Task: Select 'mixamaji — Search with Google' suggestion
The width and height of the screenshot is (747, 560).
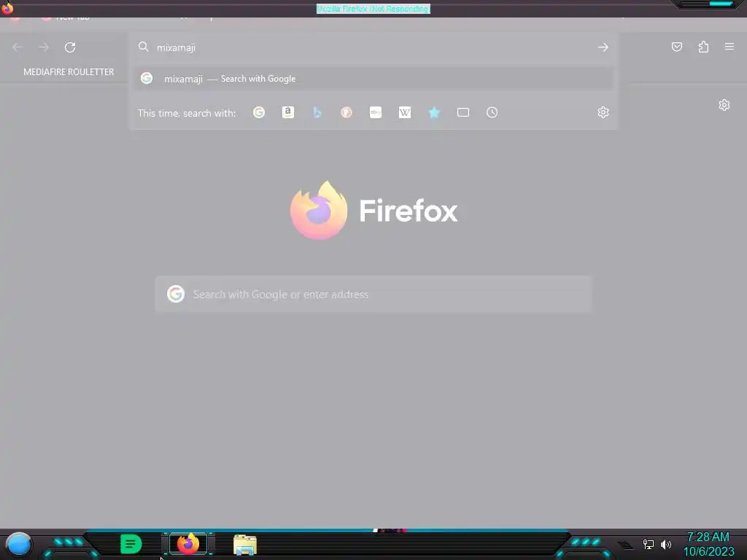Action: click(373, 79)
